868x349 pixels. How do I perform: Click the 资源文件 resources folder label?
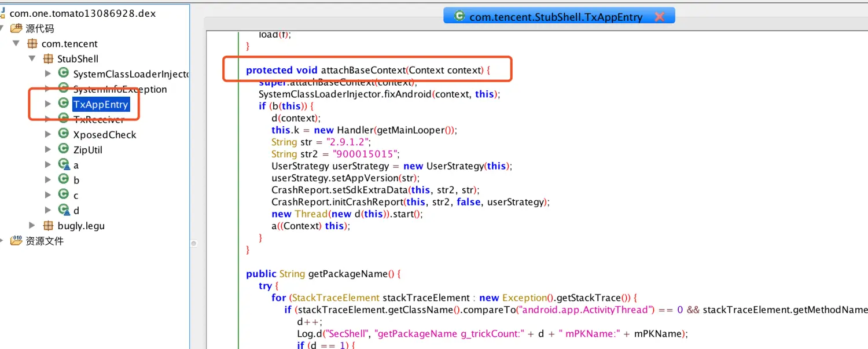pos(45,241)
